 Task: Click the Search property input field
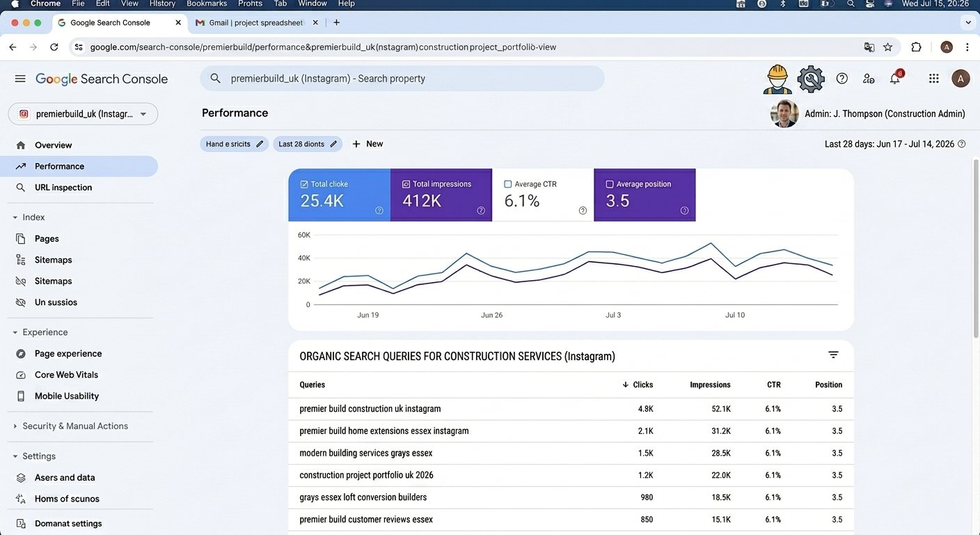click(402, 79)
